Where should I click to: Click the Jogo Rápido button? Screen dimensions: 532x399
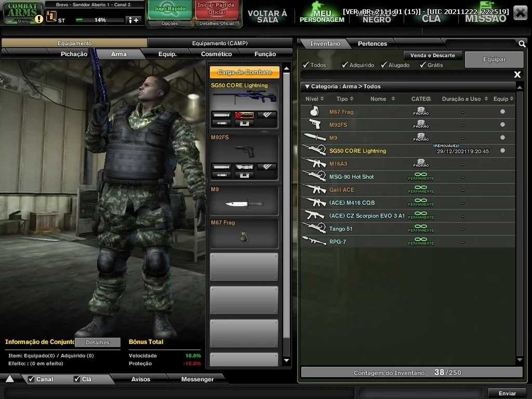170,9
